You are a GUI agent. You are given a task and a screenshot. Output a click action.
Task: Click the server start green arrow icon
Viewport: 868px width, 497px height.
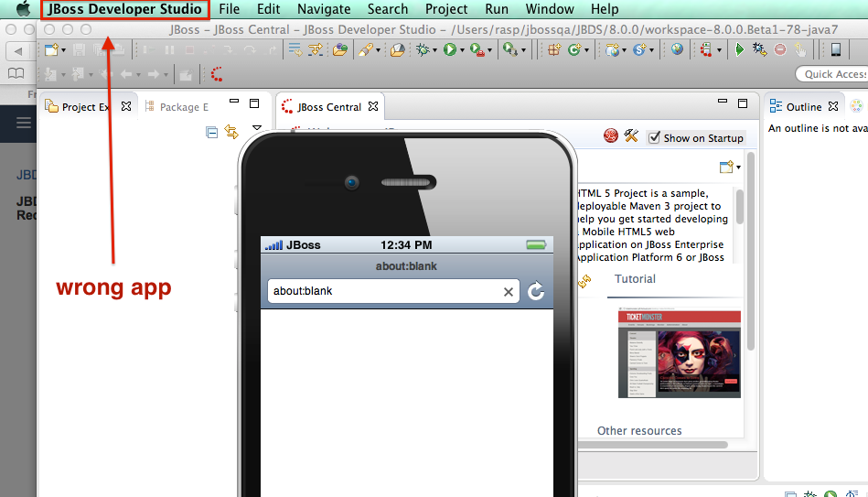point(739,49)
